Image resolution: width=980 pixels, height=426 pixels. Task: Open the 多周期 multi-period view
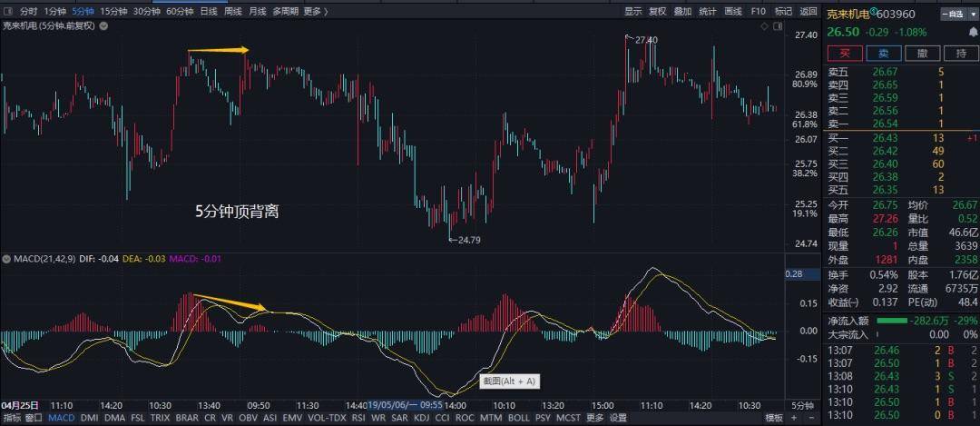285,11
